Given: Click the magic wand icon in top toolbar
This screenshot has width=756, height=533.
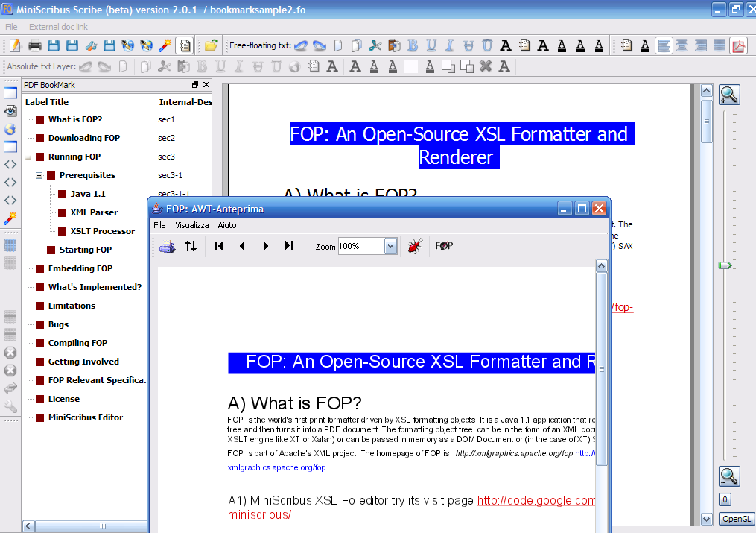Looking at the screenshot, I should tap(165, 45).
